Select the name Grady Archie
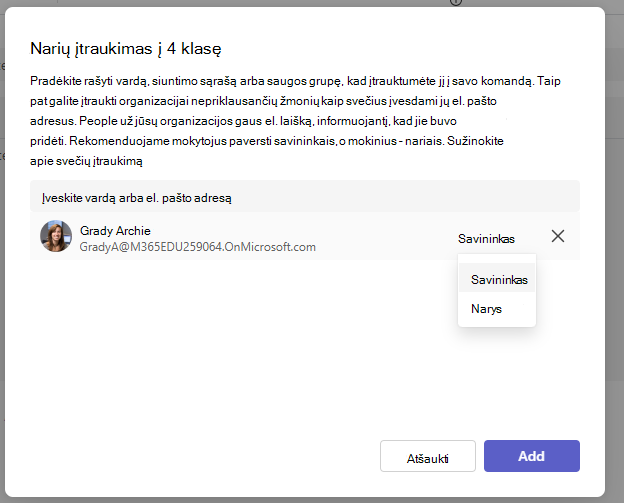Image resolution: width=624 pixels, height=503 pixels. click(x=115, y=230)
